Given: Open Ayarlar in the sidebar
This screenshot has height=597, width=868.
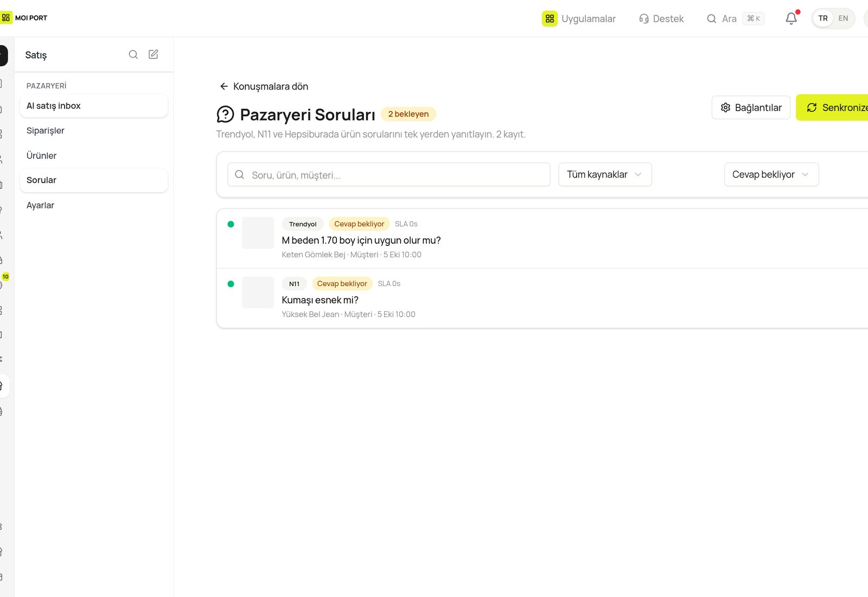Looking at the screenshot, I should (x=94, y=205).
